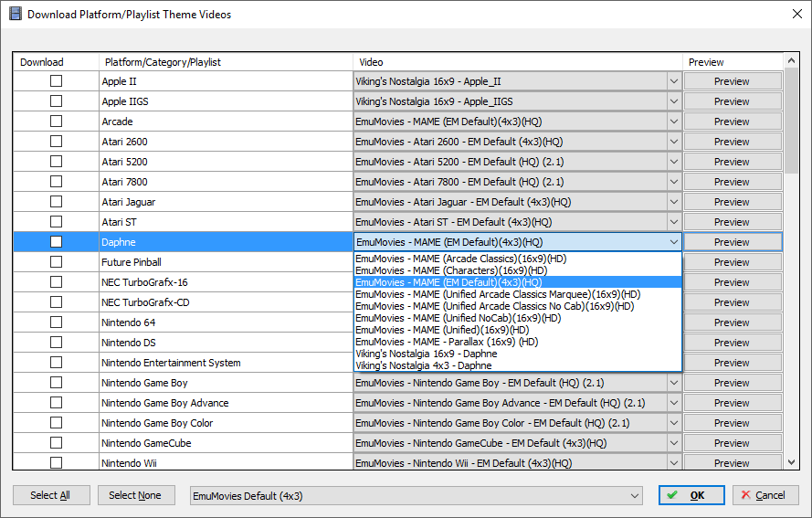Image resolution: width=812 pixels, height=518 pixels.
Task: Select the highlighted MAME (EM Default)(4x3)(HQ) list option
Action: (x=518, y=282)
